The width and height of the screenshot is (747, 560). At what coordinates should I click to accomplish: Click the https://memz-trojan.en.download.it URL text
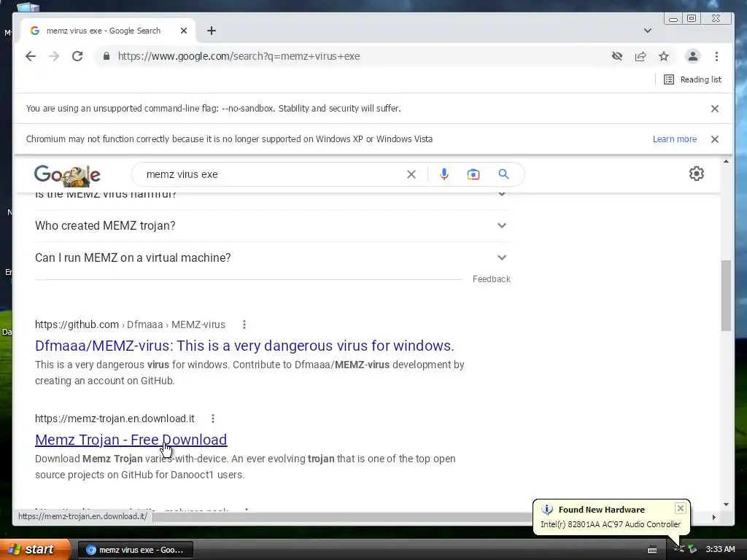pos(115,419)
